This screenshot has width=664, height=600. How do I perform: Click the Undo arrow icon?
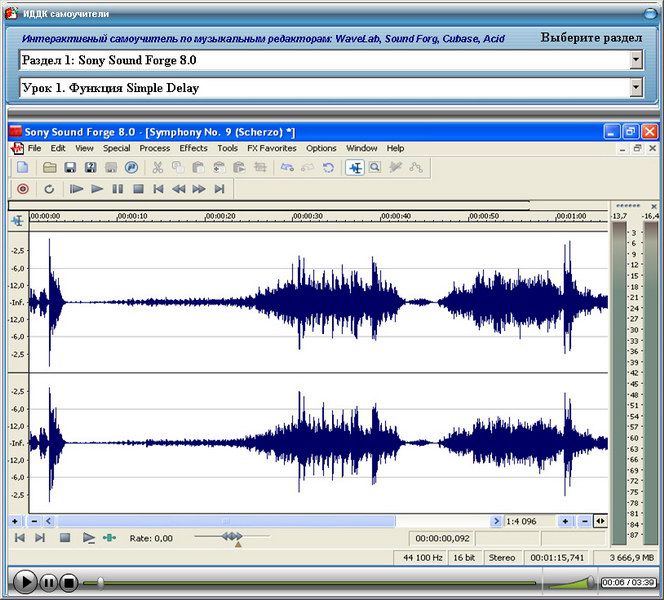point(287,167)
